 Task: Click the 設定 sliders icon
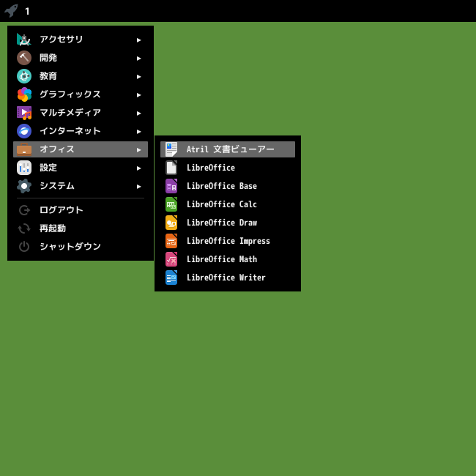[24, 168]
